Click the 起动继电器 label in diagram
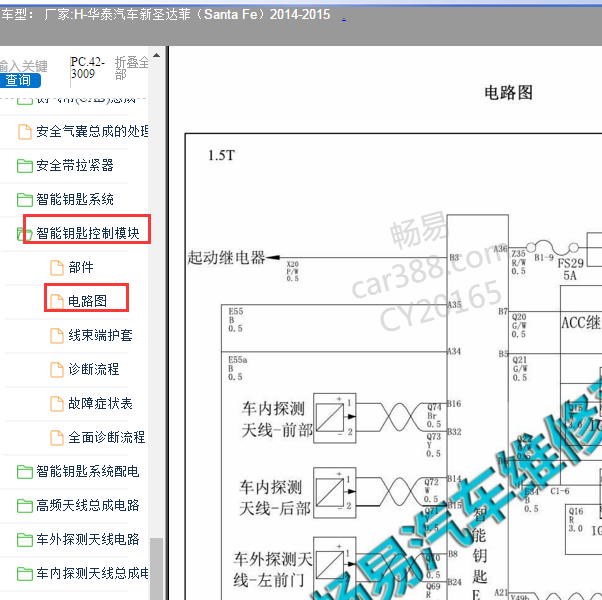 pyautogui.click(x=226, y=258)
